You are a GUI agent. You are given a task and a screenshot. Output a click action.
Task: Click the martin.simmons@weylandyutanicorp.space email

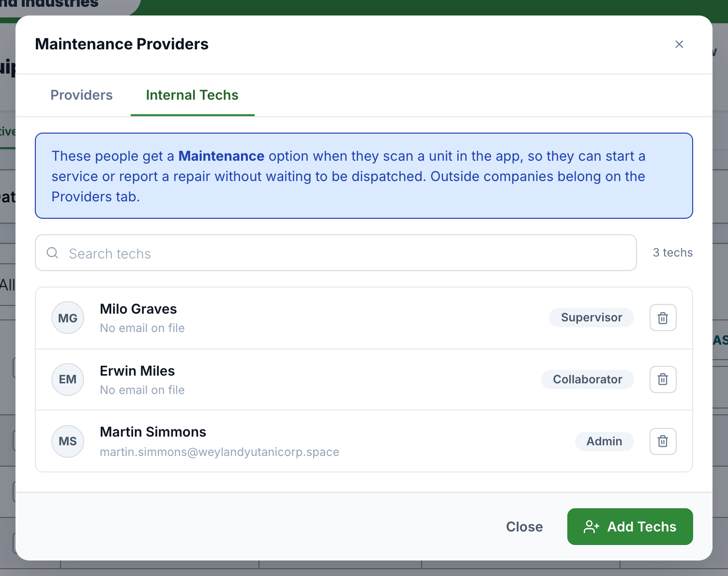pyautogui.click(x=219, y=452)
